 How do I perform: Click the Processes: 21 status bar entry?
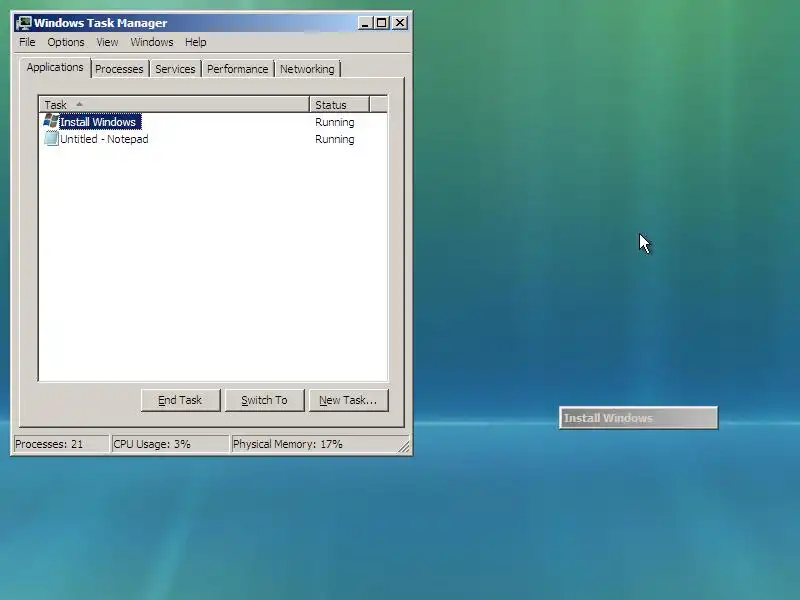click(61, 444)
